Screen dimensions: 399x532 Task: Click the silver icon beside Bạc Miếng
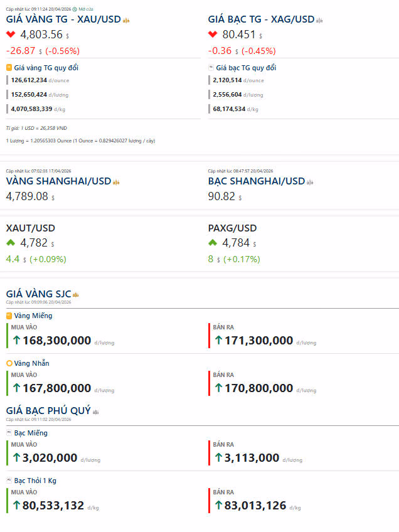pos(9,433)
